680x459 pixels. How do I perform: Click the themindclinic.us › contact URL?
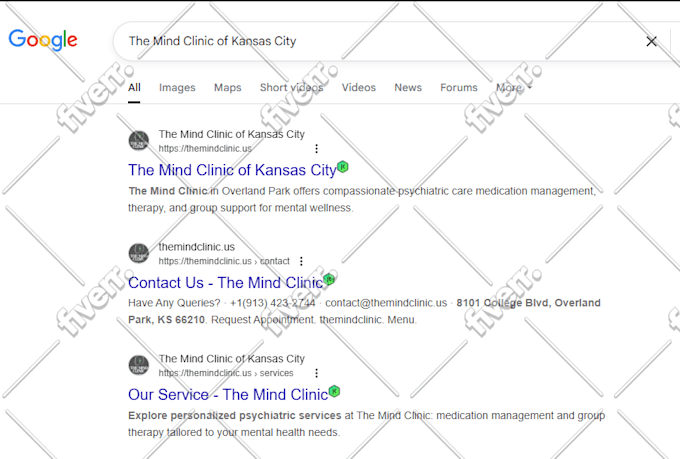pos(224,261)
